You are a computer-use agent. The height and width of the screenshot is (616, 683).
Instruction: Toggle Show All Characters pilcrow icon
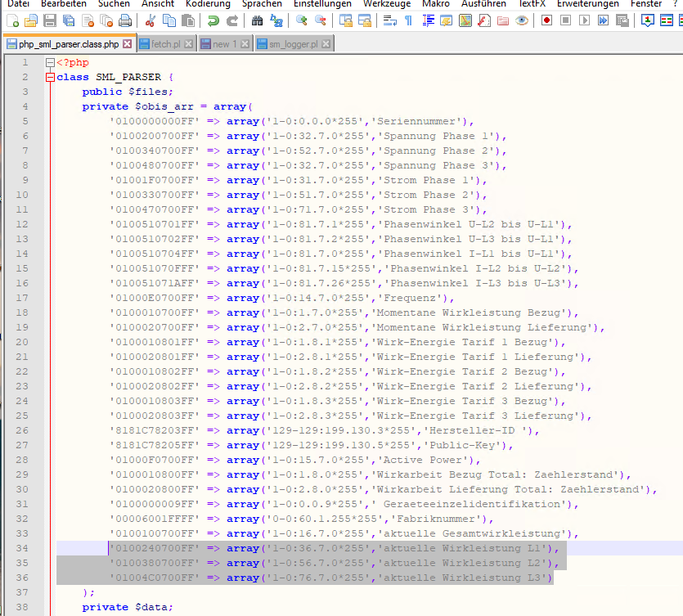pos(408,20)
